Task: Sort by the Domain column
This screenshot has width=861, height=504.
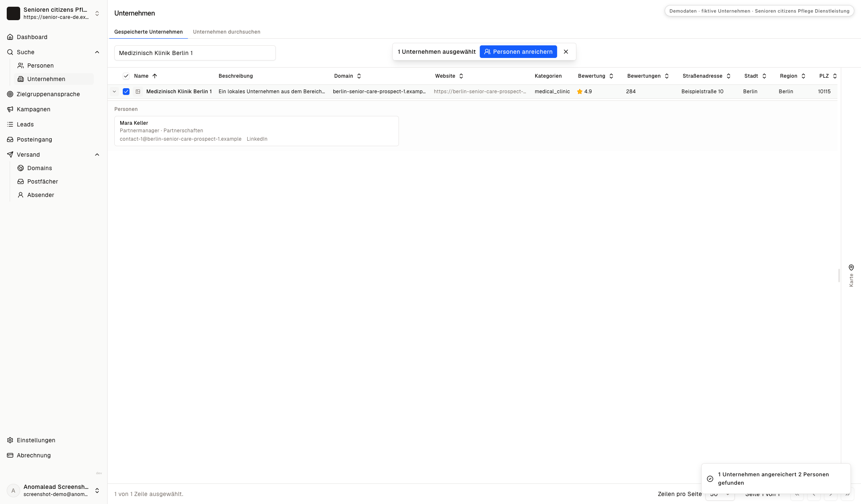Action: [348, 76]
